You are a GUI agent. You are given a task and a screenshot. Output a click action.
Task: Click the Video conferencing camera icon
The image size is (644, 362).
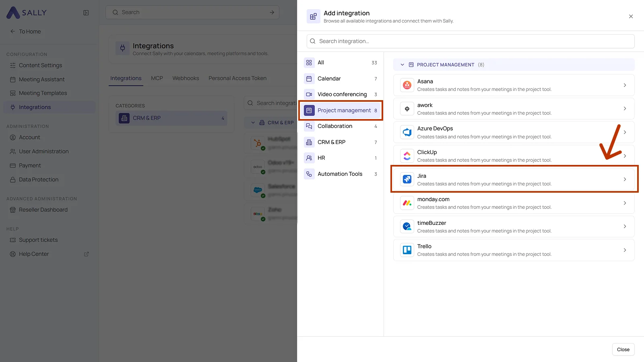click(x=309, y=95)
